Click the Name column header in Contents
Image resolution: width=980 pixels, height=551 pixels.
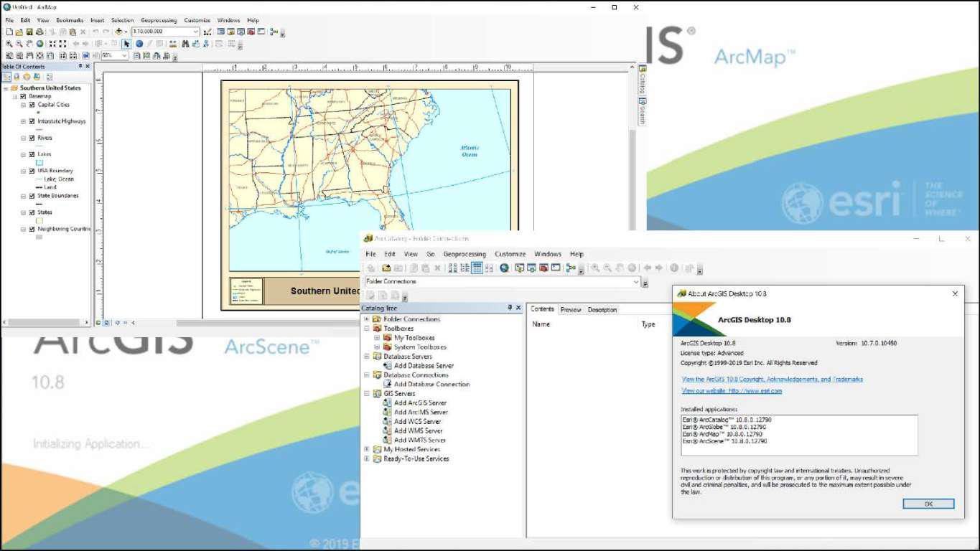click(541, 324)
